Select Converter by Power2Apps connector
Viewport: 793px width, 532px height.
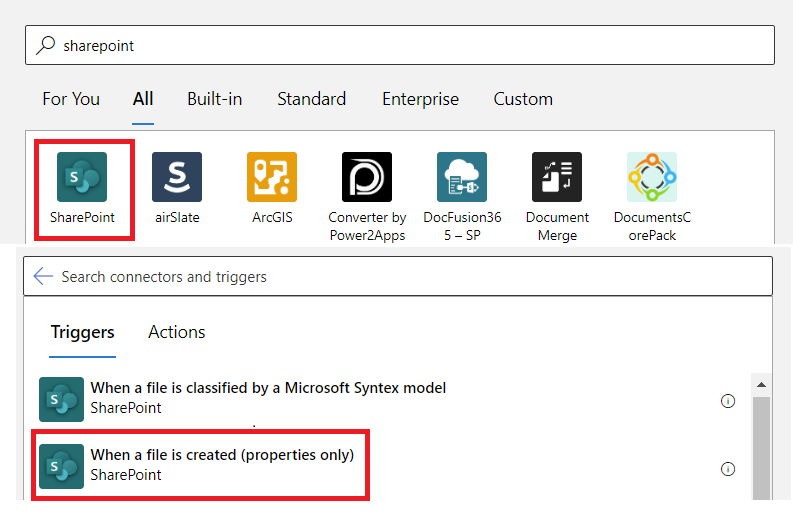point(367,178)
